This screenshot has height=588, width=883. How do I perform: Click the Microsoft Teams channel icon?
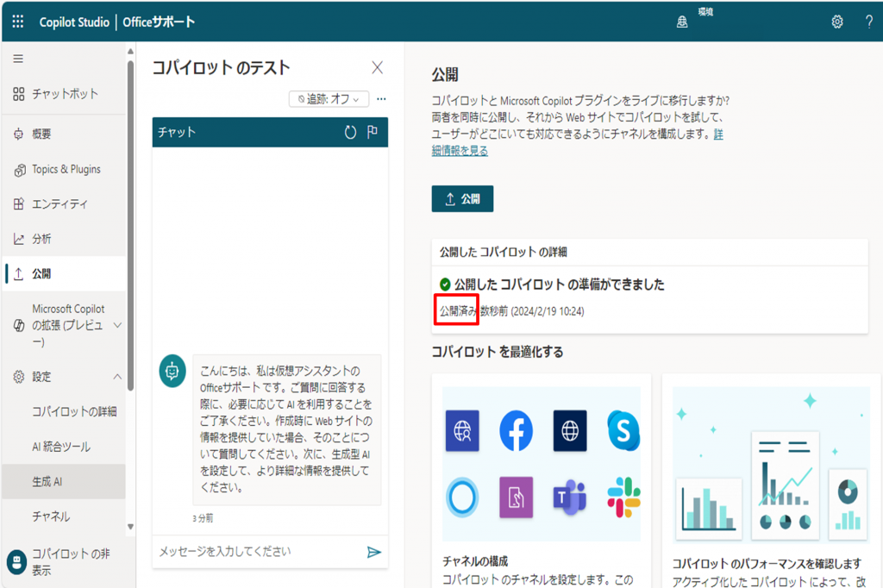(x=569, y=497)
